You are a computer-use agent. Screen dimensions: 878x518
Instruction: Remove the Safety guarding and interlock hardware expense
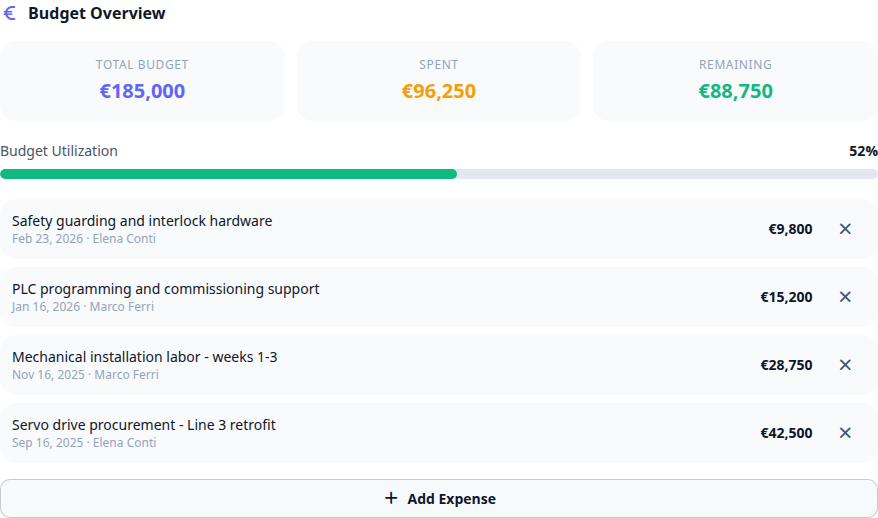[x=845, y=229]
